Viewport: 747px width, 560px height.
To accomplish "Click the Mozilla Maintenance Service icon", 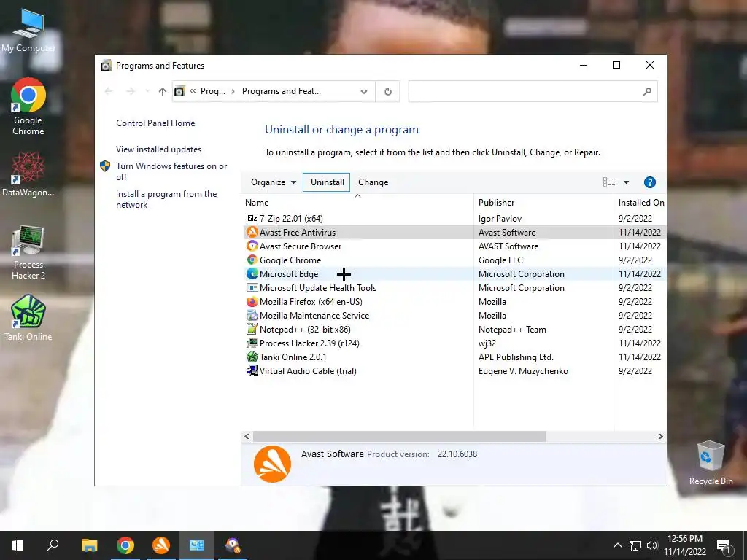I will click(252, 315).
